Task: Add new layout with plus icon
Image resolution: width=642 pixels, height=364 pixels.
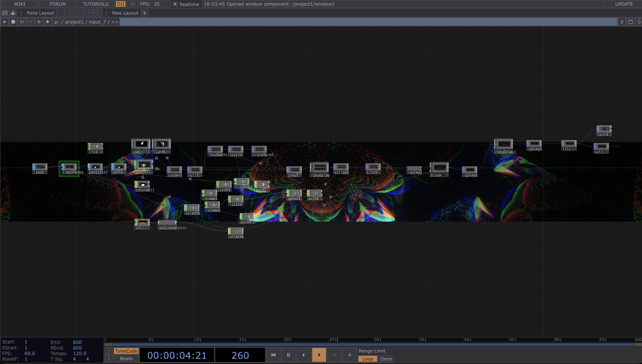Action: pyautogui.click(x=145, y=13)
